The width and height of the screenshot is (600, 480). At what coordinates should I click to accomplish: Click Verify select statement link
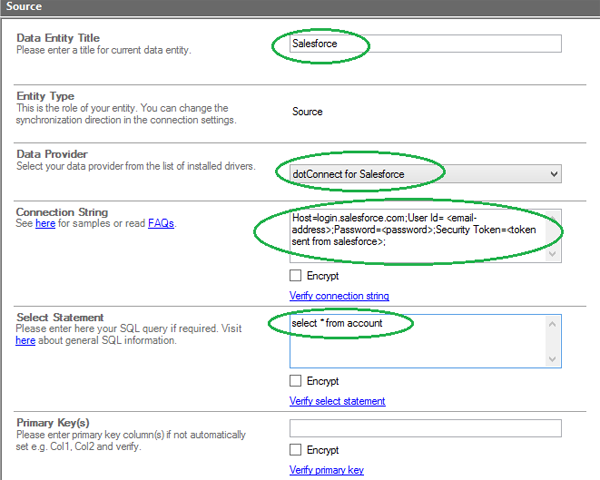[337, 401]
